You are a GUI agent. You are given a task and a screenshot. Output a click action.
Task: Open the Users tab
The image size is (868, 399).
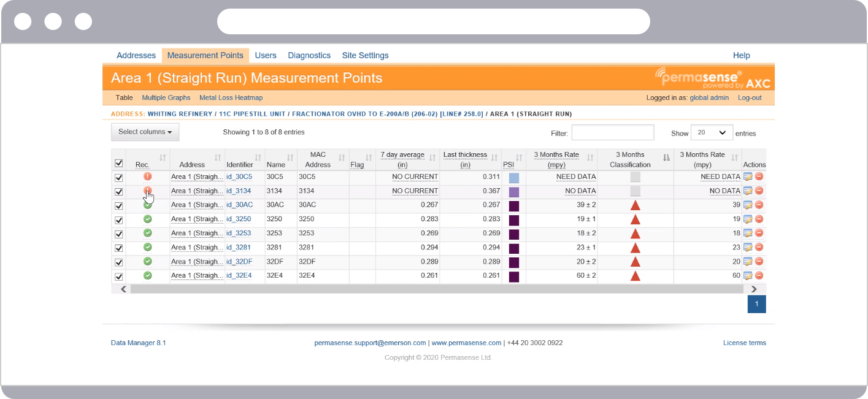point(266,55)
